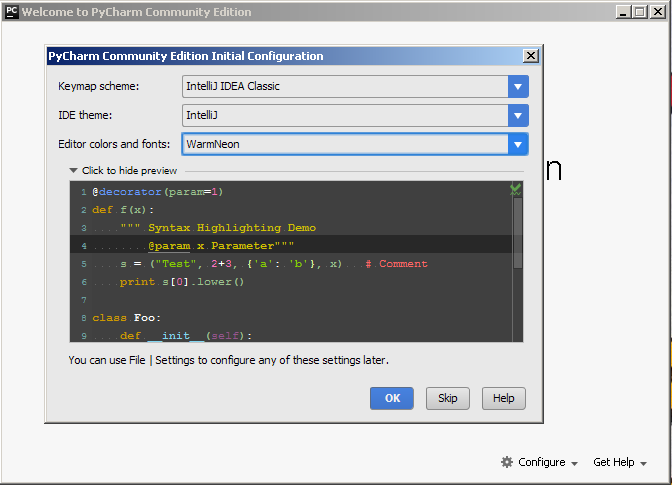Close the Welcome to PyCharm window
Screen dimensions: 672x485
pyautogui.click(x=657, y=12)
